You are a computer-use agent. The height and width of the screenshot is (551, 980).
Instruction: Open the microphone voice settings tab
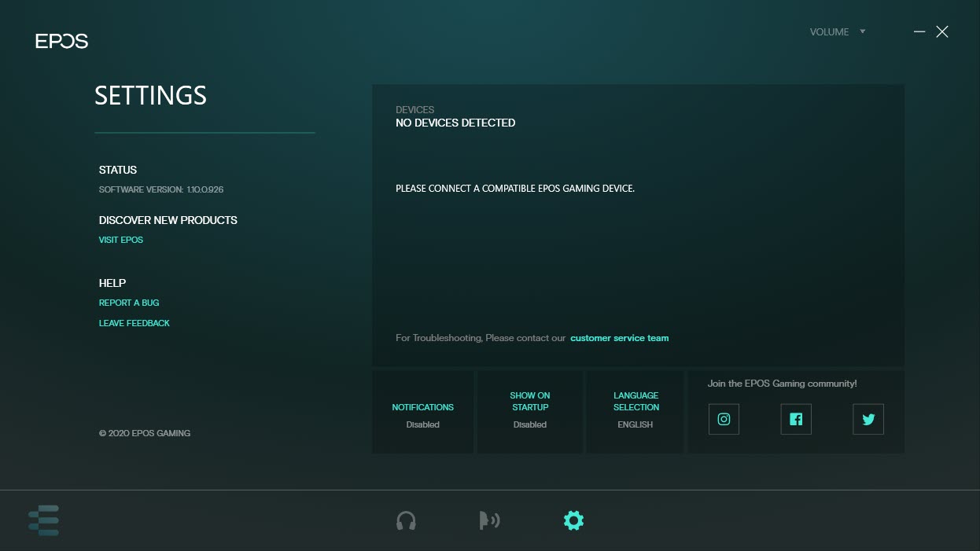click(x=489, y=520)
